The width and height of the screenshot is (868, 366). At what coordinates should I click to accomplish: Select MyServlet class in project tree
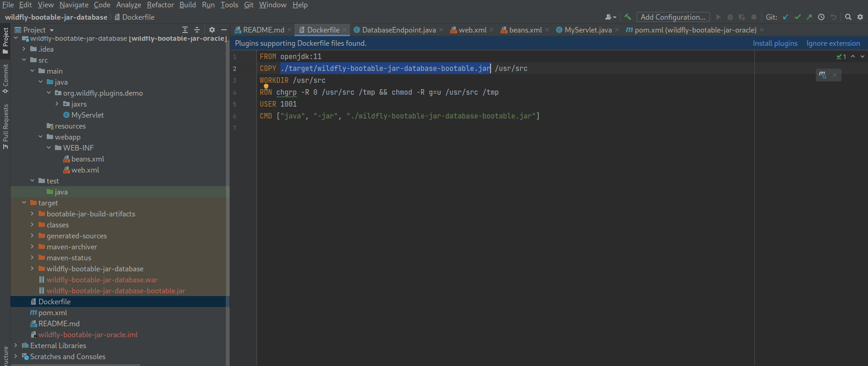(x=87, y=115)
